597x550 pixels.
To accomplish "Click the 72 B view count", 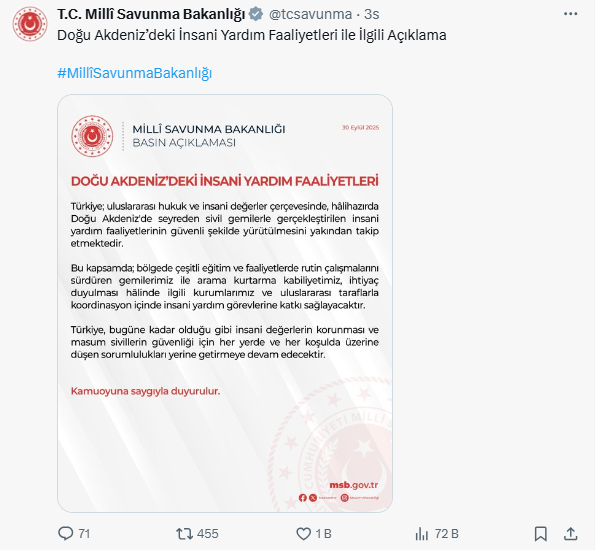I will coord(447,534).
